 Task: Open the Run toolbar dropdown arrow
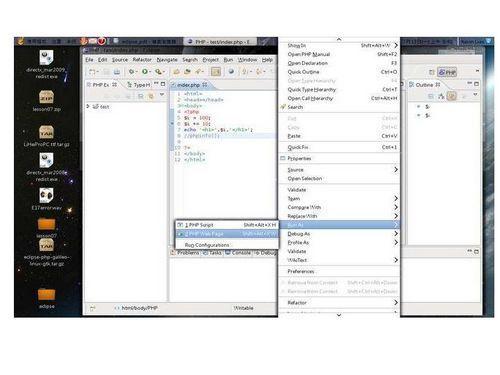[x=150, y=72]
